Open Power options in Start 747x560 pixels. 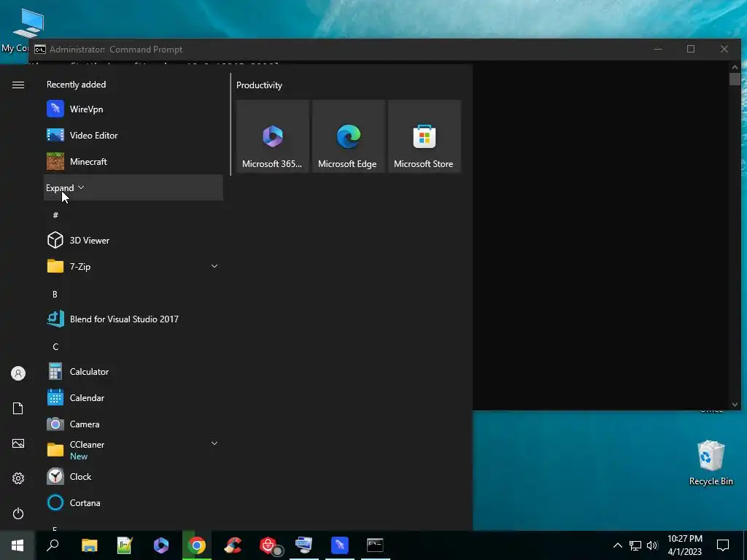click(18, 513)
